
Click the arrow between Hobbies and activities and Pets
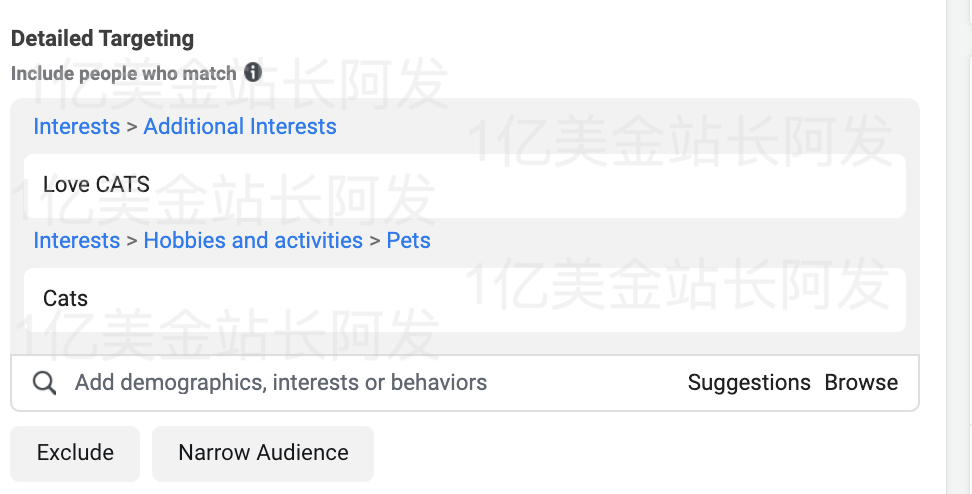tap(375, 241)
